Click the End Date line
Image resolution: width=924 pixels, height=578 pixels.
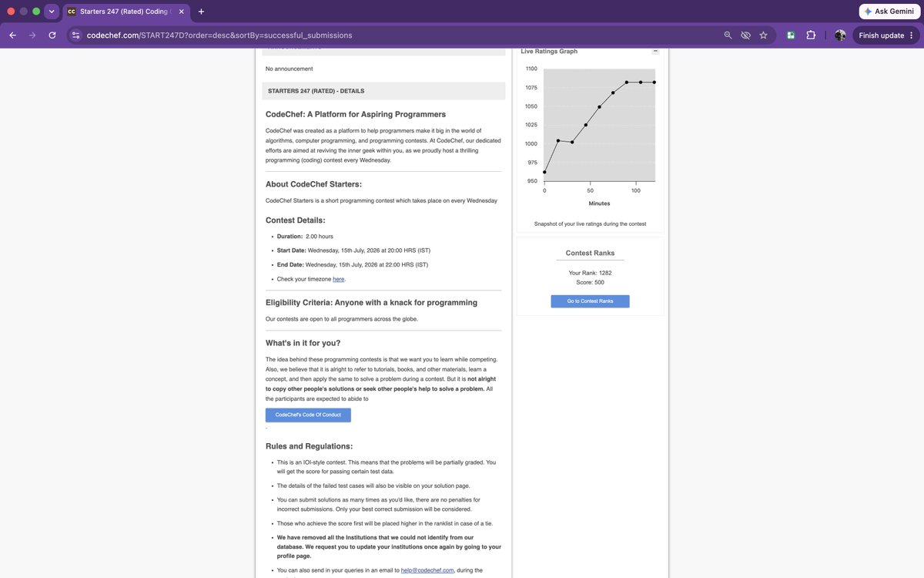click(352, 264)
